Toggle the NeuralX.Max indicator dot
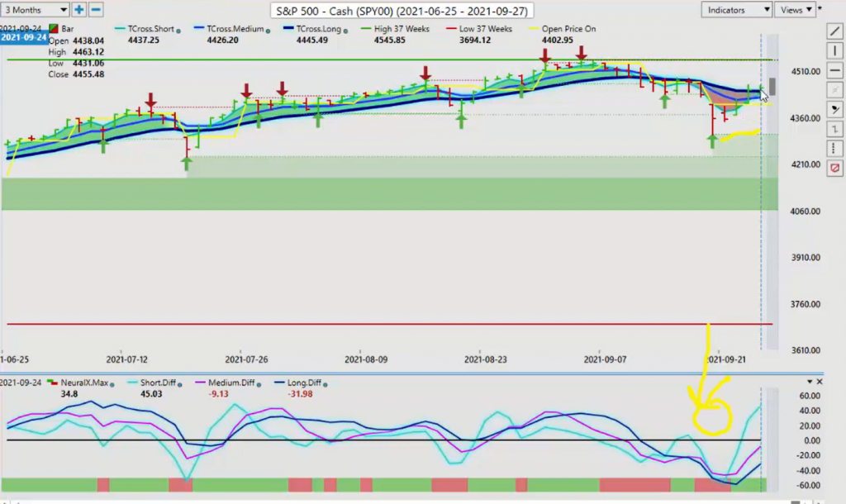This screenshot has height=504, width=846. pos(112,384)
